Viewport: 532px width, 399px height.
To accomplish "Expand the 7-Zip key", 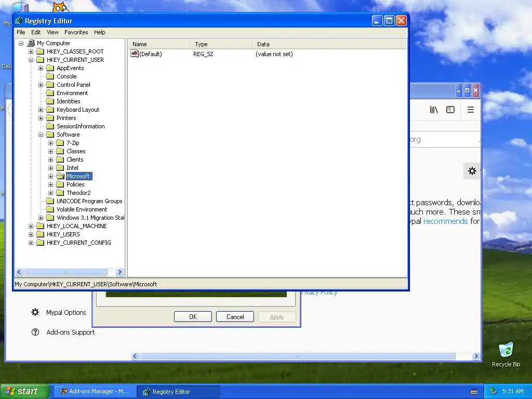I will coord(50,143).
